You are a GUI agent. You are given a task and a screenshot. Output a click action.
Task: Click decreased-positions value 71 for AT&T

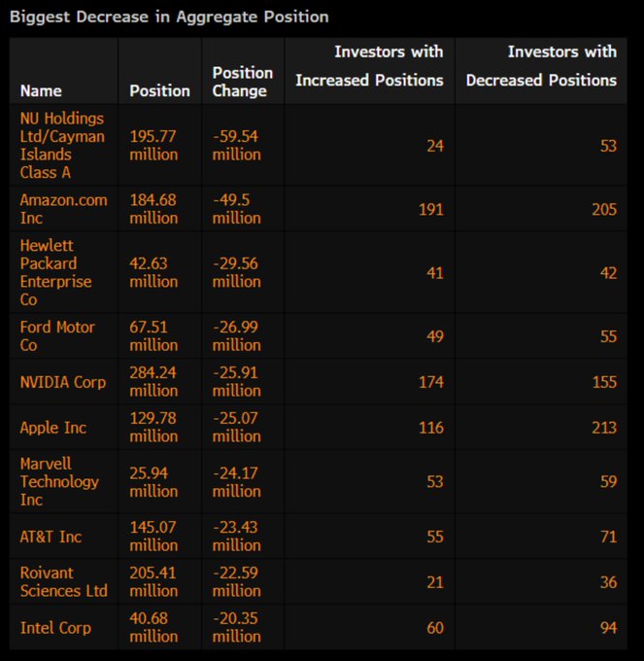click(x=609, y=537)
